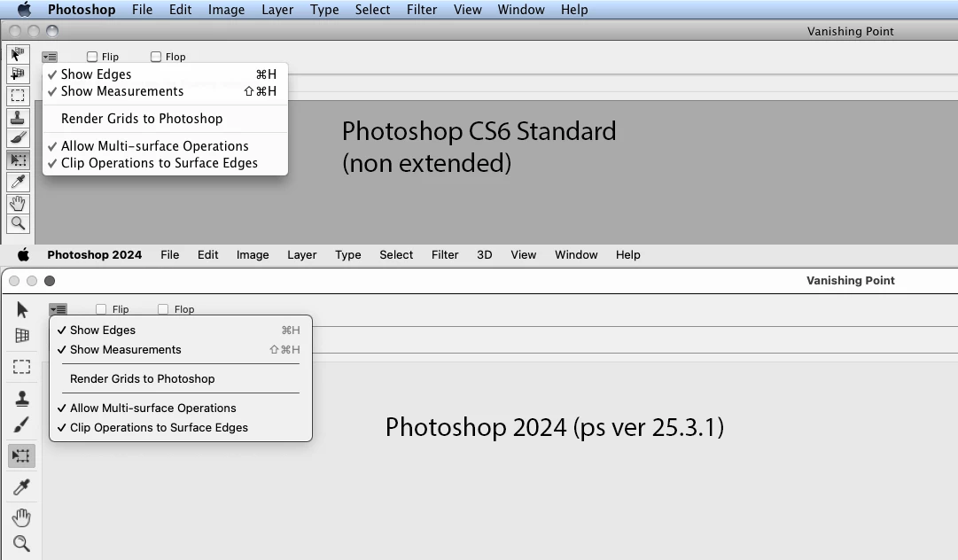The image size is (958, 560).
Task: Select Brush tool in Photoshop 2024 window
Action: coord(22,425)
